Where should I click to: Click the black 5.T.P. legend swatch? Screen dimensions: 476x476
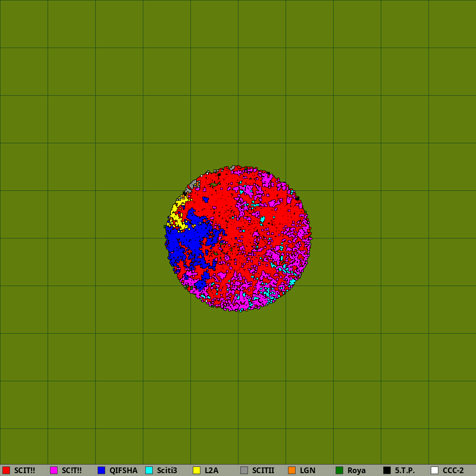[387, 470]
